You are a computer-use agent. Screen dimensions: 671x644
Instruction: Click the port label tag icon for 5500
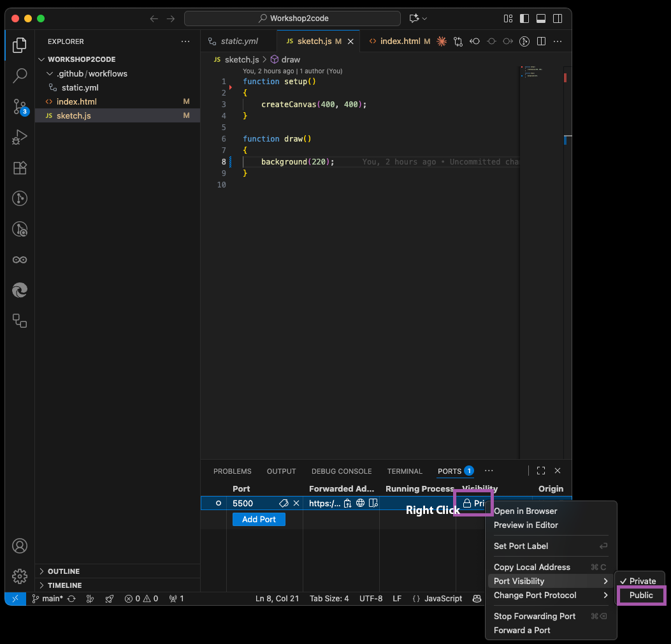[284, 503]
